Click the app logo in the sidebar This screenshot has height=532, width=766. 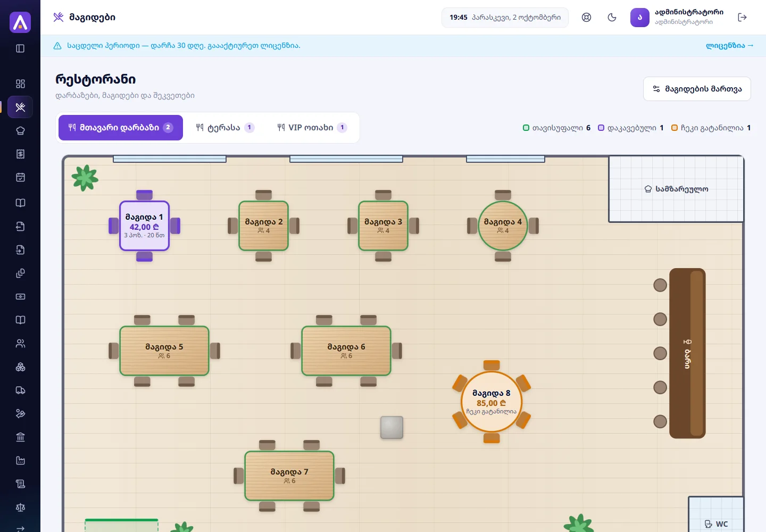pos(20,22)
